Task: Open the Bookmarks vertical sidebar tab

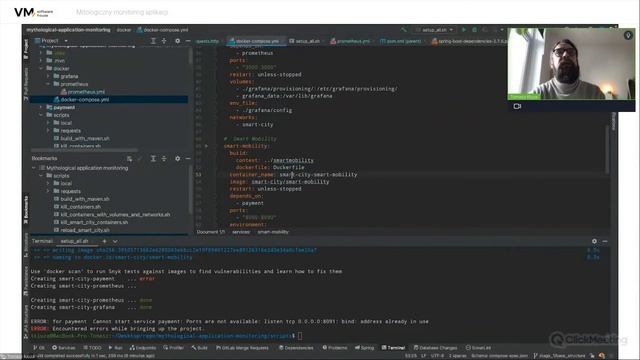Action: (x=26, y=209)
